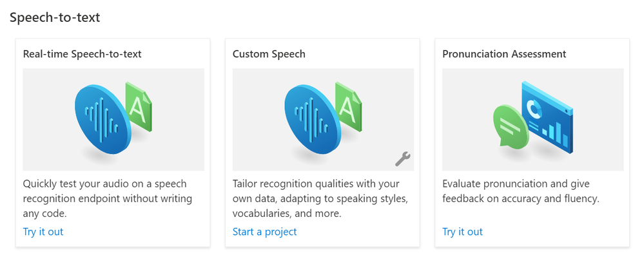Viewport: 644px width, 262px height.
Task: Click the gray image area of Custom Speech card
Action: tap(323, 119)
